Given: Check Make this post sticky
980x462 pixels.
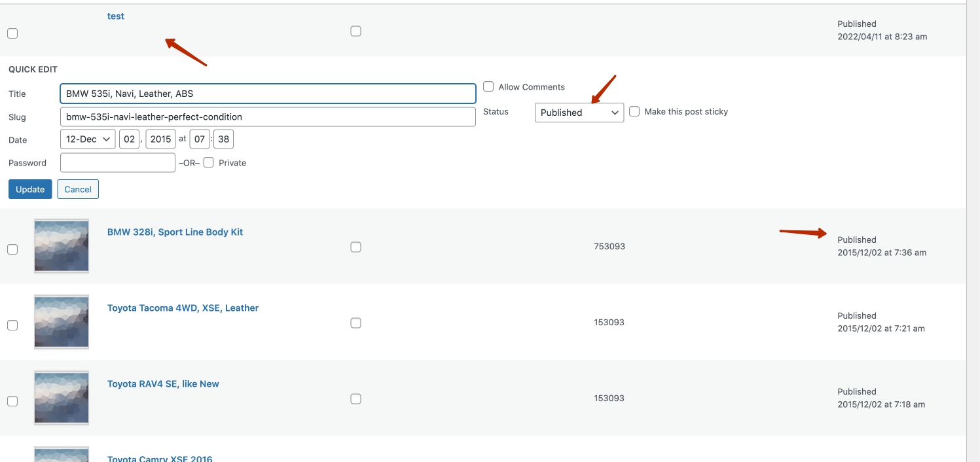Looking at the screenshot, I should tap(634, 111).
